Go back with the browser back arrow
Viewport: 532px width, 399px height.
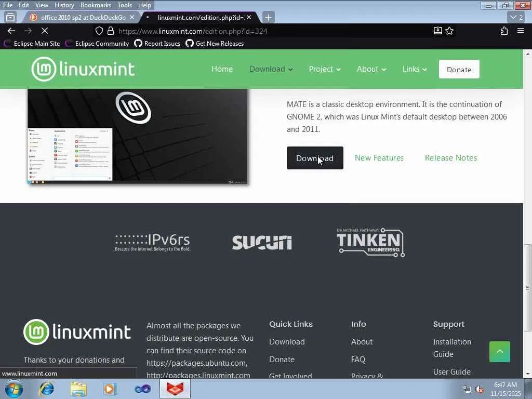pos(11,31)
